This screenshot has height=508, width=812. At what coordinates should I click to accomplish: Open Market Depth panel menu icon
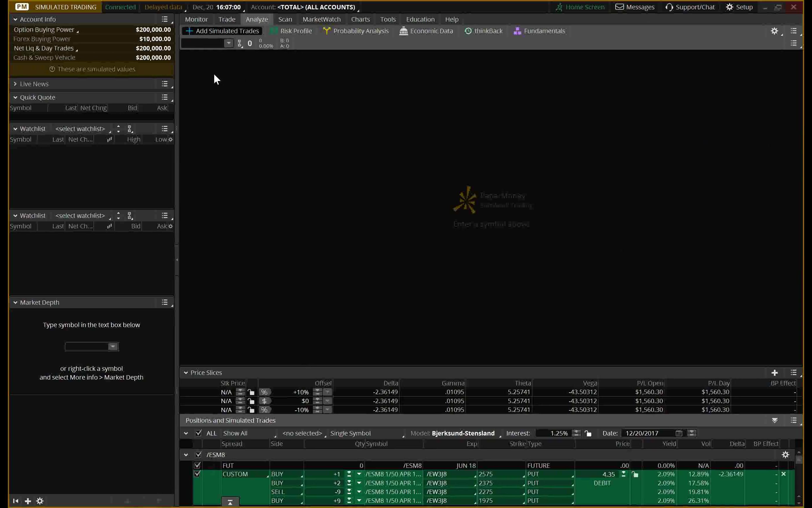(x=164, y=302)
